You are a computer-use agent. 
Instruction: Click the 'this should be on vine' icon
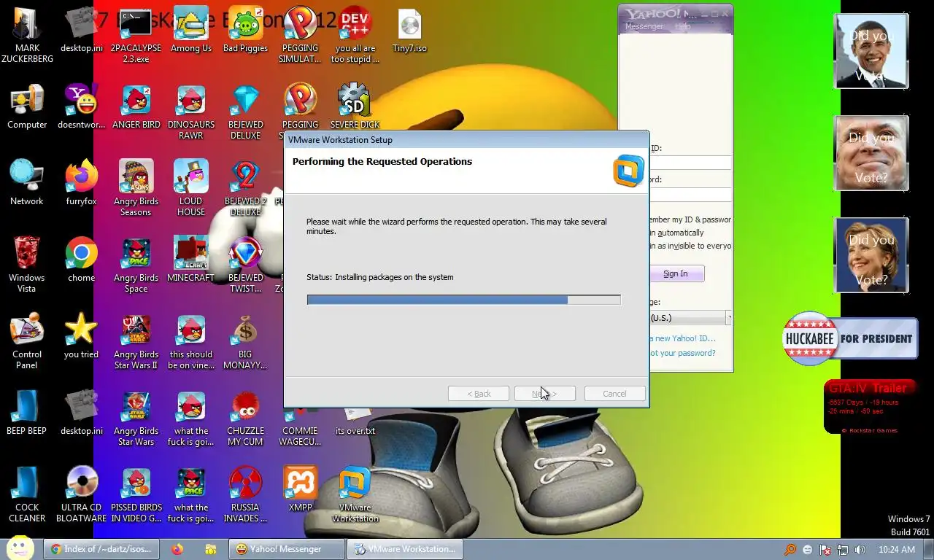pyautogui.click(x=191, y=341)
